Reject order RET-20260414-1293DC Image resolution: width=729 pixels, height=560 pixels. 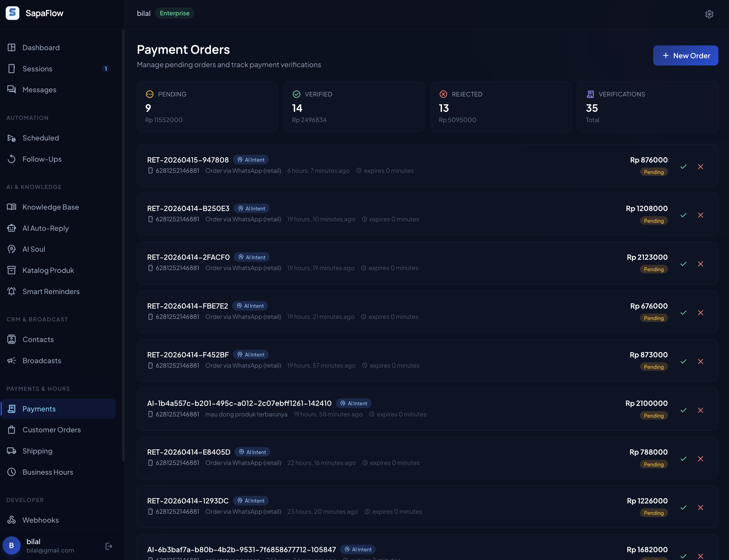pos(700,508)
